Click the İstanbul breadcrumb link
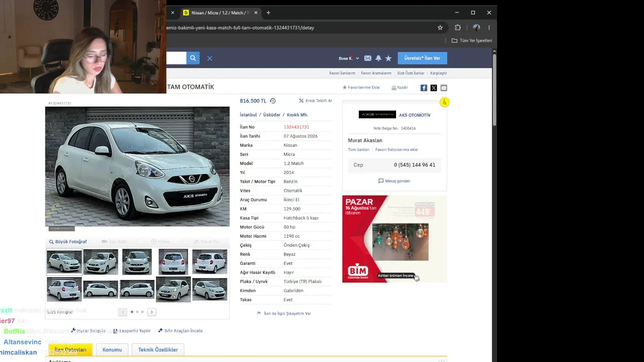The height and width of the screenshot is (362, 644). coord(249,115)
